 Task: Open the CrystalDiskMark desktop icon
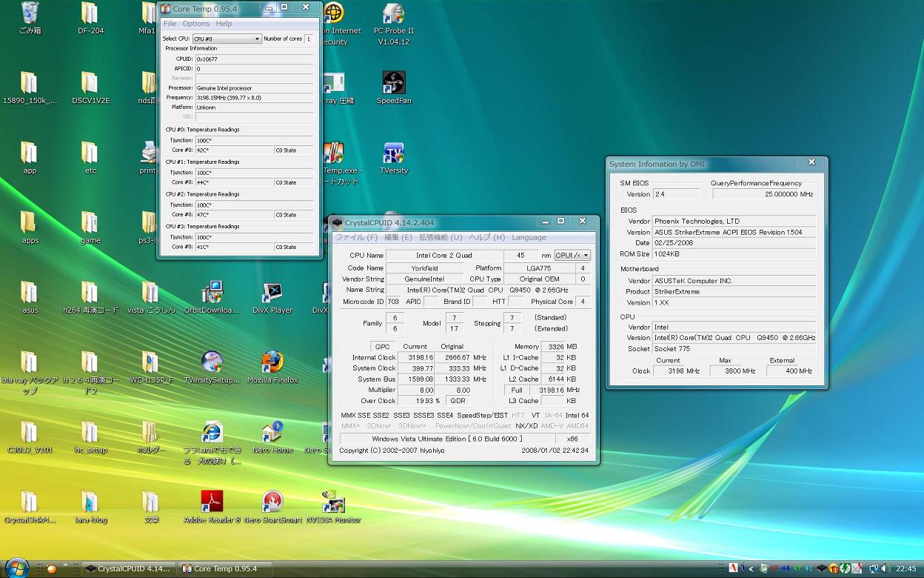(x=30, y=505)
